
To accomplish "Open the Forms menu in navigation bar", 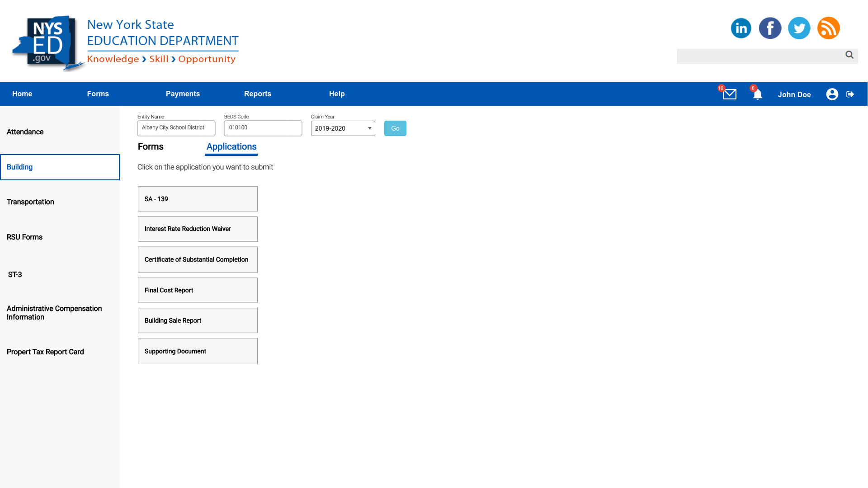I will 98,94.
